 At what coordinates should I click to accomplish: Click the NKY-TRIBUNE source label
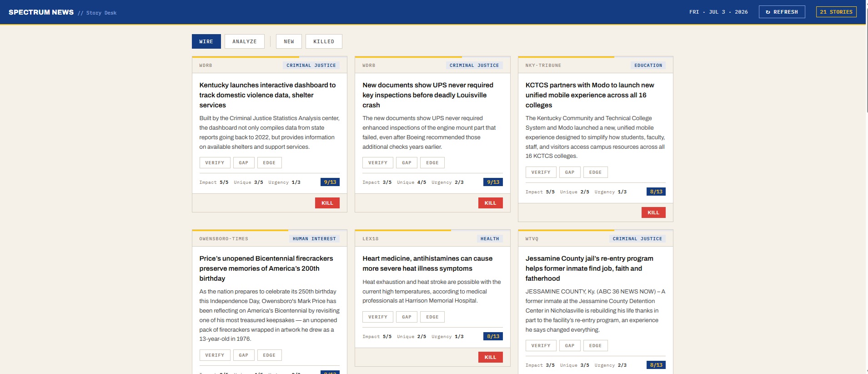pyautogui.click(x=543, y=66)
